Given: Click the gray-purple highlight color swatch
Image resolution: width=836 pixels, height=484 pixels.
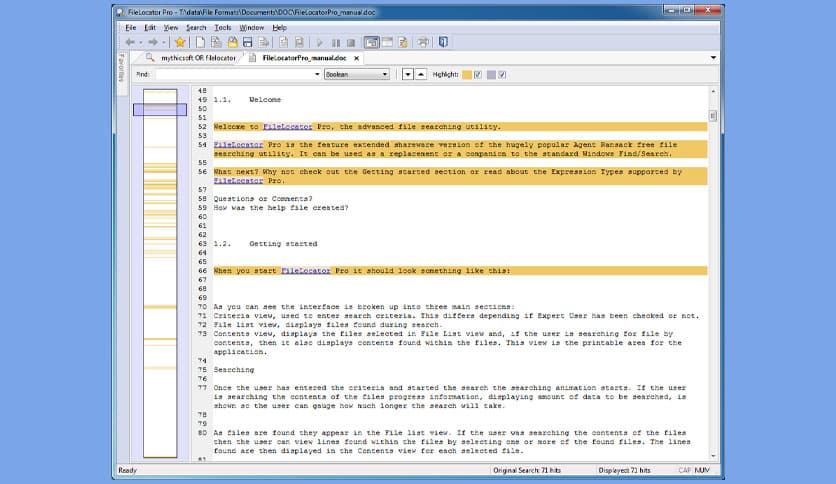Looking at the screenshot, I should coord(492,75).
